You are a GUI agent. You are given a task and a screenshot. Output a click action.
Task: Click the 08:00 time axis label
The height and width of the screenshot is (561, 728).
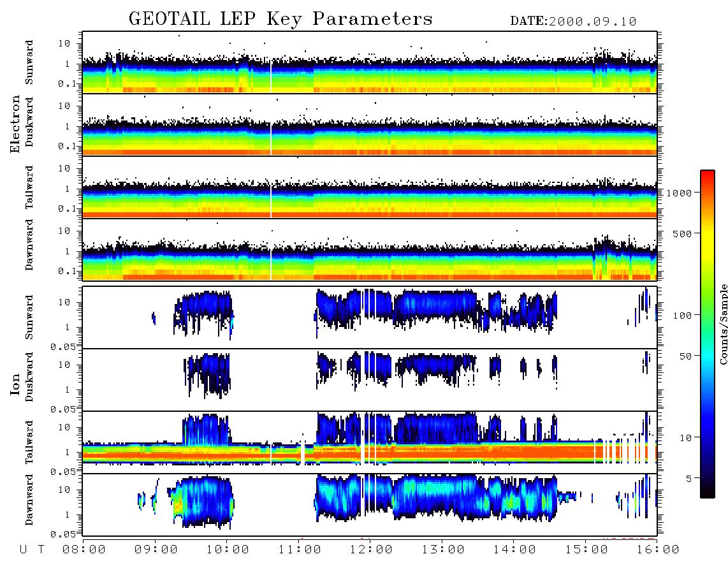tap(84, 550)
